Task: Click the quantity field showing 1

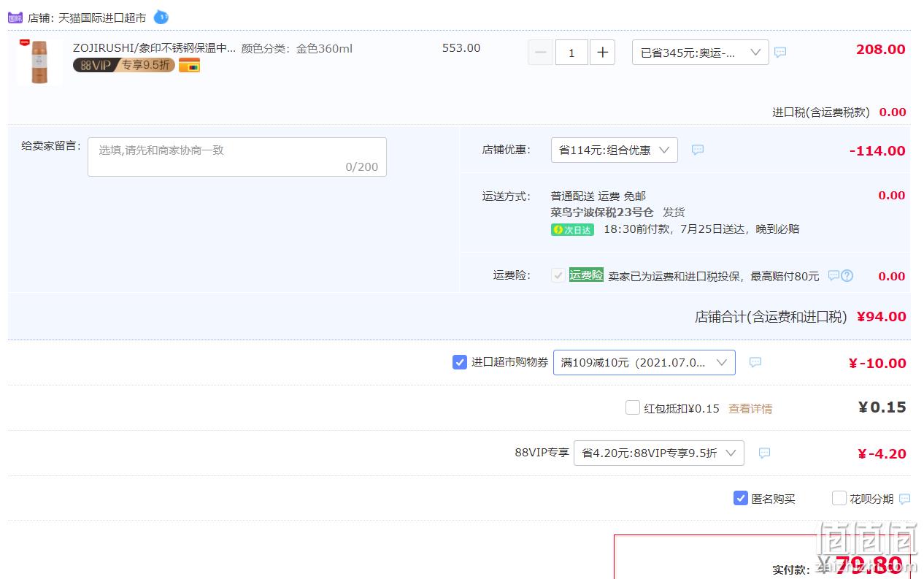Action: [x=571, y=53]
